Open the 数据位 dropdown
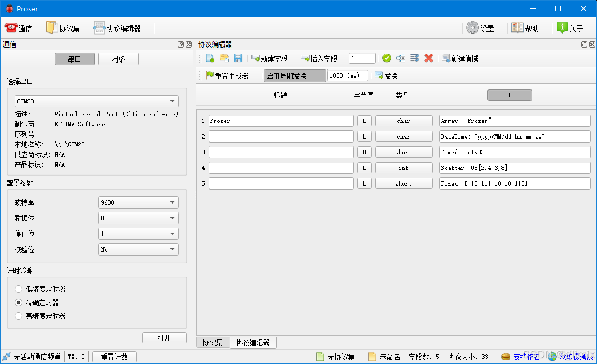597x364 pixels. 139,218
